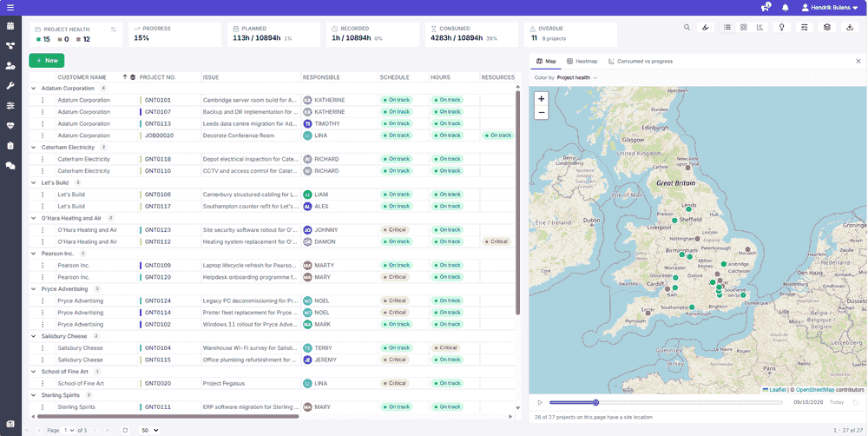Viewport: 868px width, 436px height.
Task: Collapse the Pearson Inc. group
Action: coord(34,254)
